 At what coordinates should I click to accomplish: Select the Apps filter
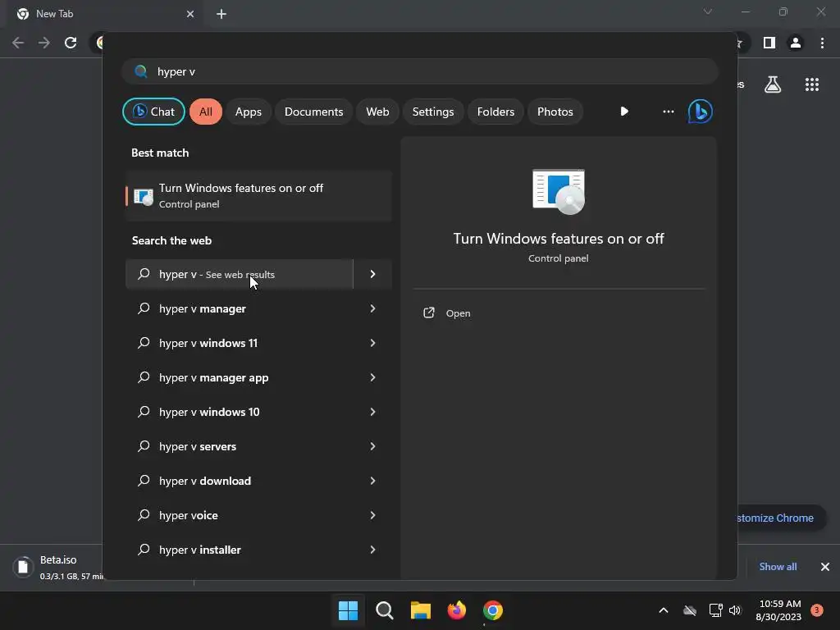click(x=248, y=112)
